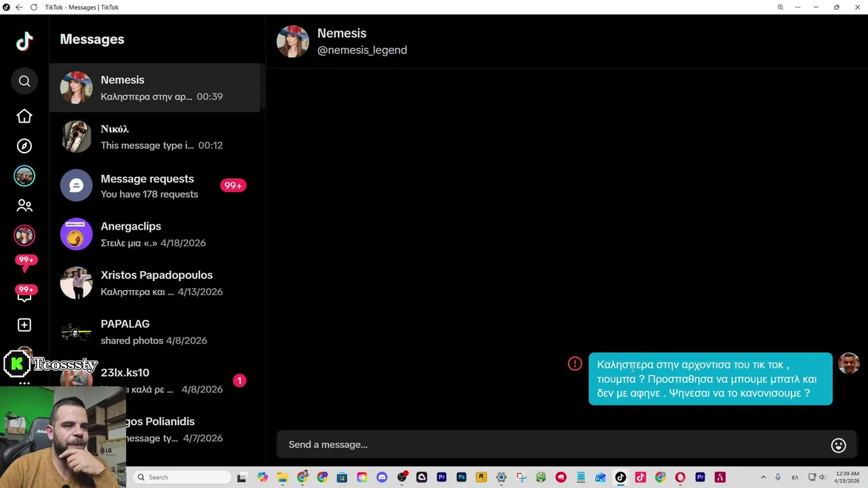Viewport: 868px width, 488px height.
Task: Click the browser back arrow
Action: (19, 7)
